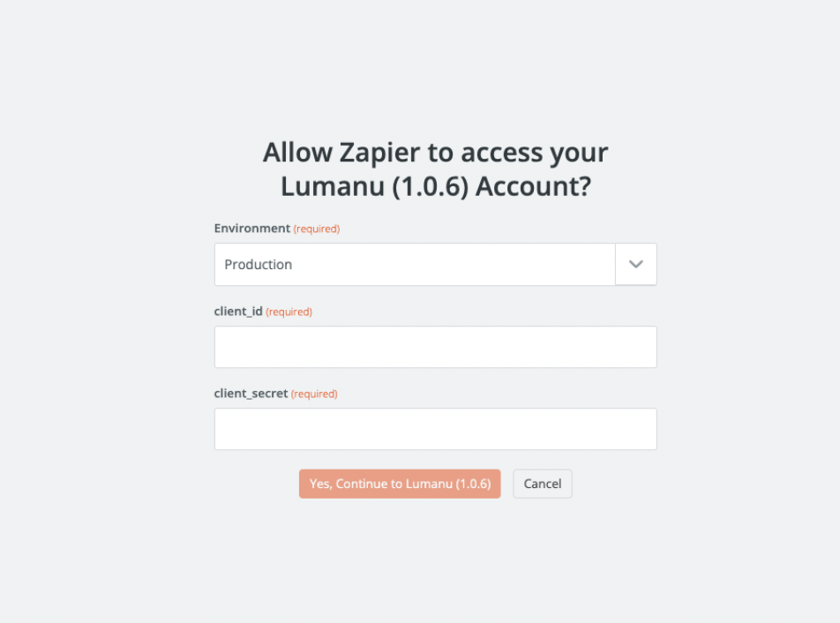Open the Production environment combo box
Screen dimensions: 840x623
click(x=415, y=265)
